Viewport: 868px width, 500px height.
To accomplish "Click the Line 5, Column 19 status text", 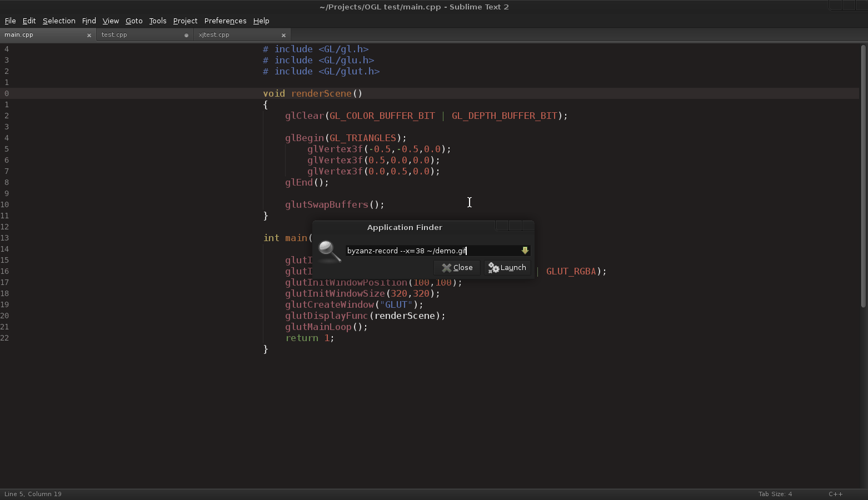I will click(33, 494).
